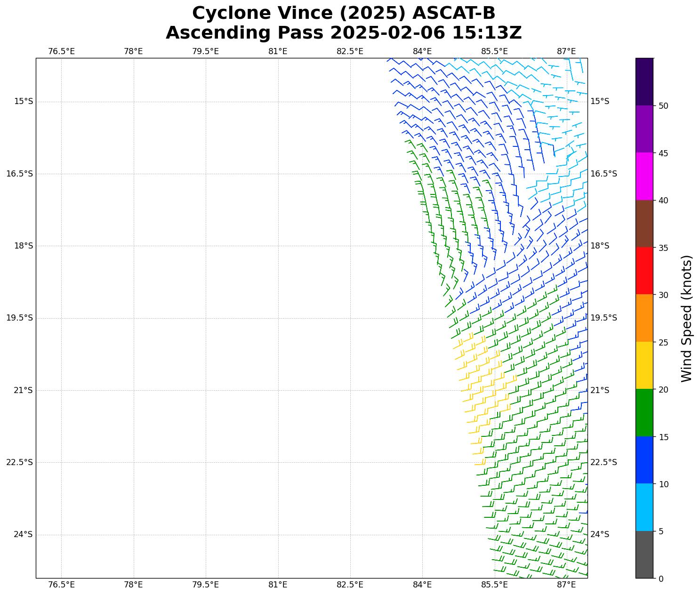Click the 15°S label on left axis
Screen dimensions: 700x595
click(x=24, y=102)
